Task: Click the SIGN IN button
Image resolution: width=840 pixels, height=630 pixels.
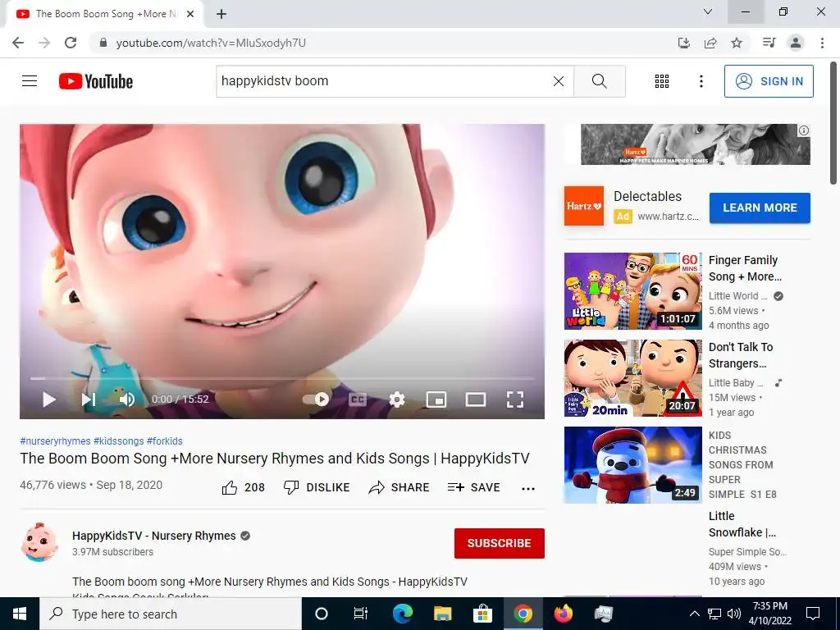Action: coord(768,81)
